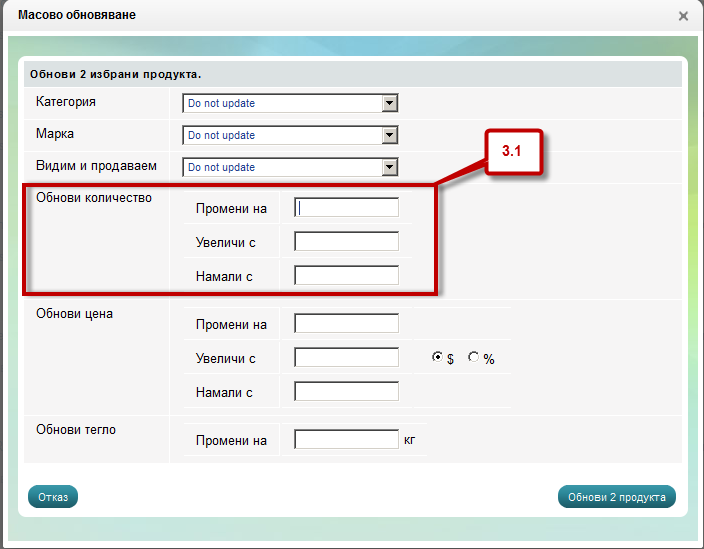Click quantity Намали с input field

(346, 275)
